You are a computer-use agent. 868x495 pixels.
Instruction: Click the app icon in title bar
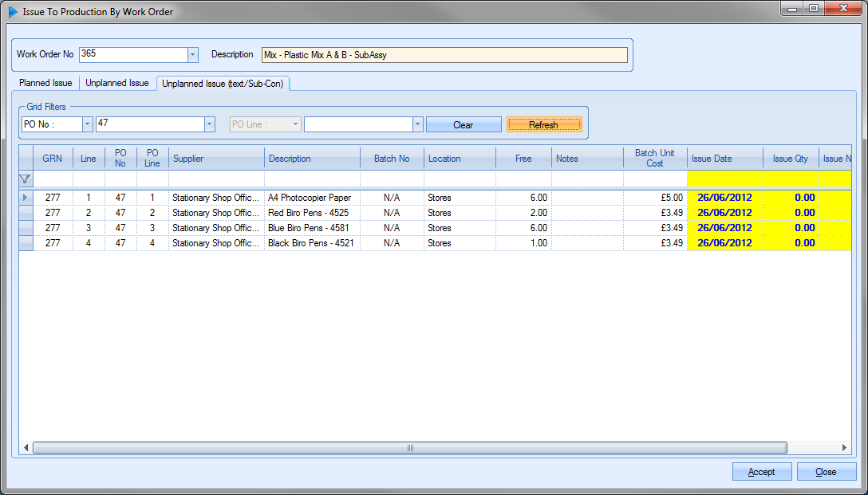[13, 12]
